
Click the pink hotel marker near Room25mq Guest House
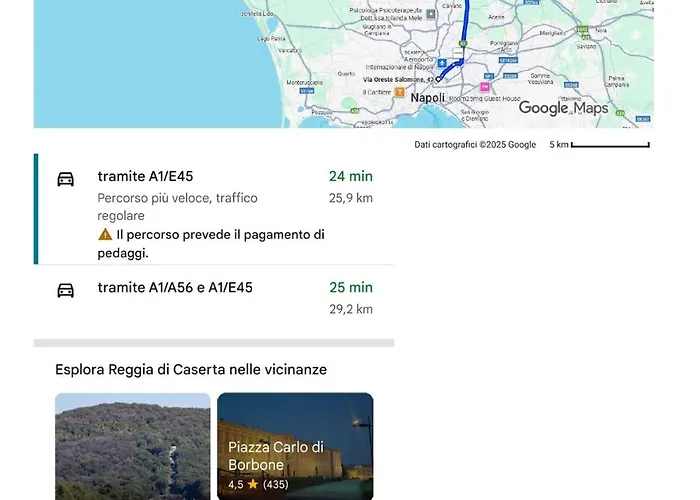(485, 86)
